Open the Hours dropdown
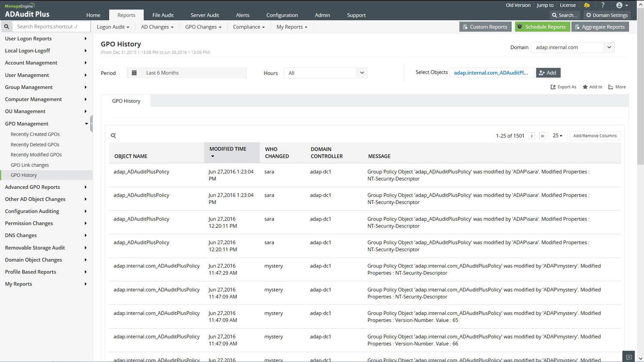644x362 pixels. [x=361, y=73]
